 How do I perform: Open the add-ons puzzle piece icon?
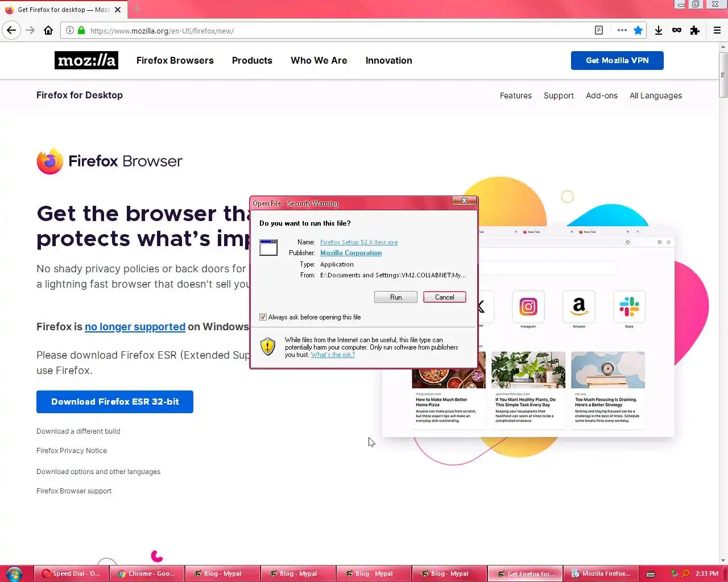pos(695,31)
